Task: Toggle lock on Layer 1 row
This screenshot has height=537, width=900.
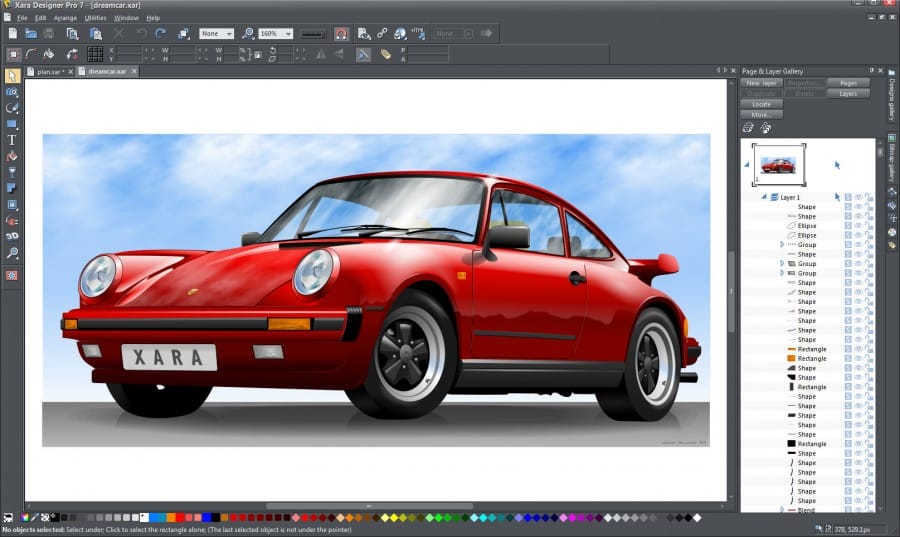Action: (869, 198)
